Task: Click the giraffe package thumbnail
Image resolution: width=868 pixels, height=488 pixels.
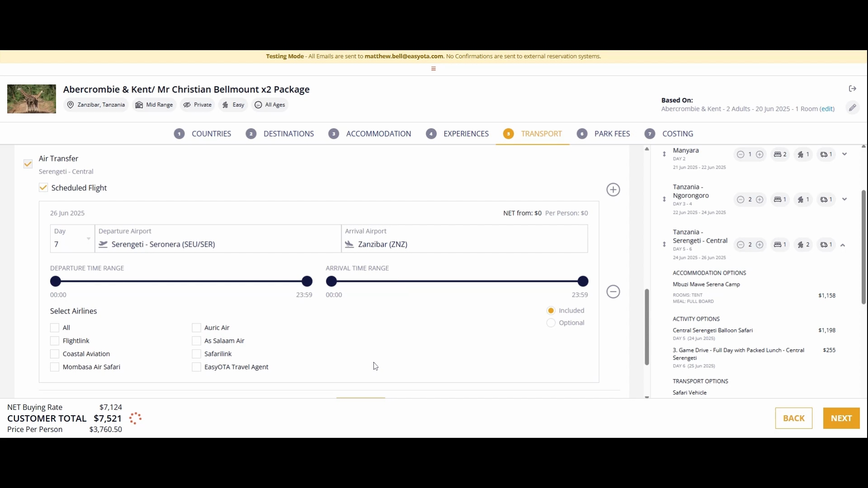Action: pyautogui.click(x=32, y=99)
